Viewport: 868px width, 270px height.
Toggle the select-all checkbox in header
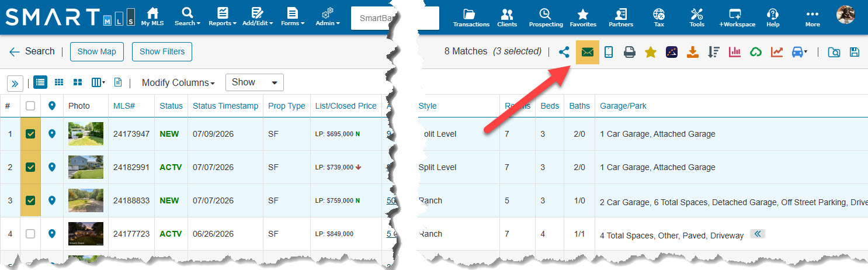point(30,106)
